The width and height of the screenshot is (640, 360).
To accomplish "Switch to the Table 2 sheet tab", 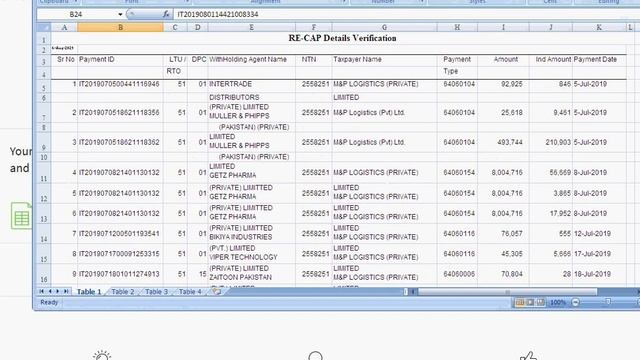I will pos(122,291).
